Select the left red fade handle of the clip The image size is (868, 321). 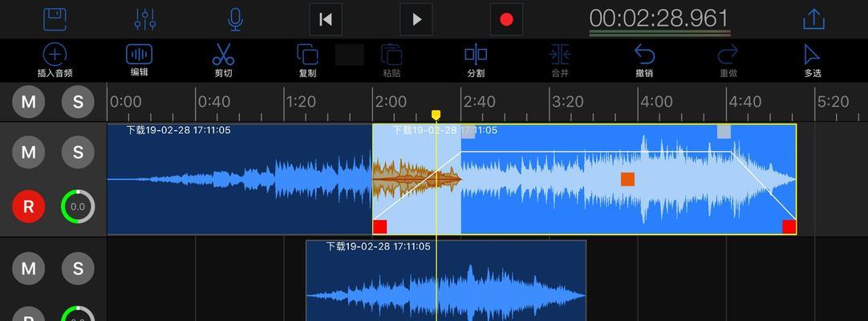[x=379, y=227]
